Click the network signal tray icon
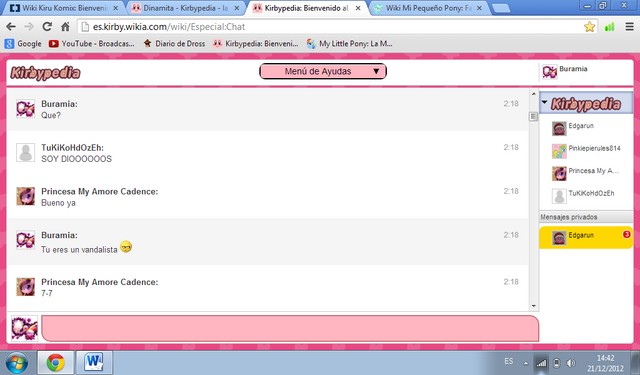Viewport: 640px width, 375px height. click(x=541, y=363)
